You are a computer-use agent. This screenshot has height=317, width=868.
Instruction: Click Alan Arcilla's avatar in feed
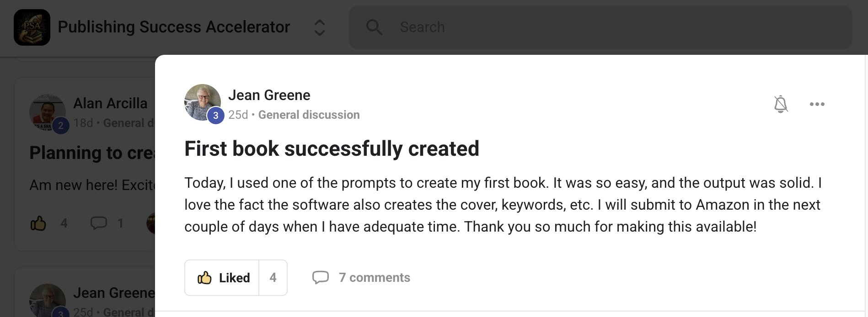(47, 112)
